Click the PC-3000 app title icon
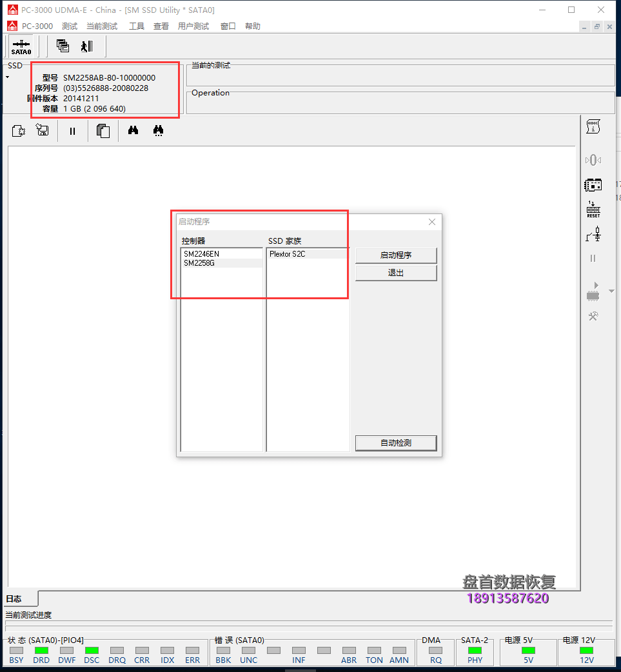 [x=13, y=10]
